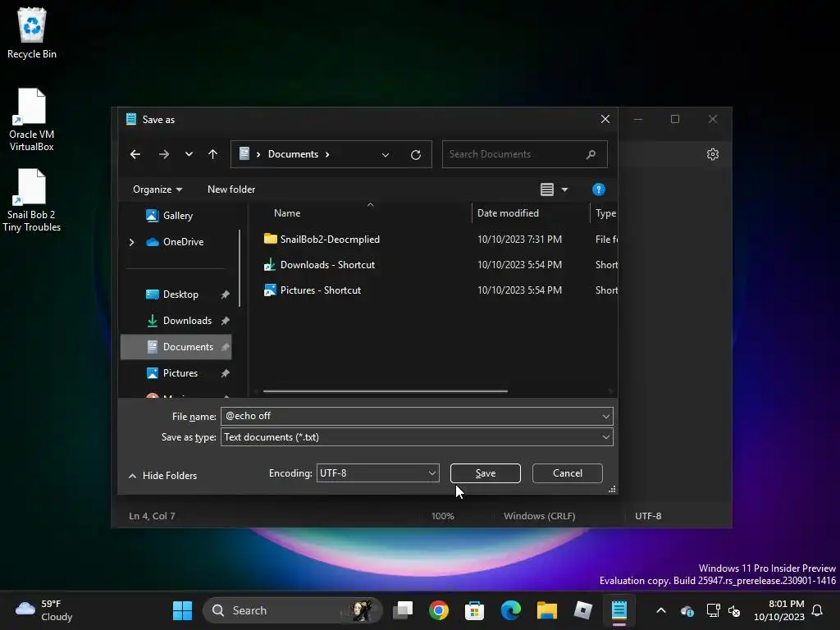Screen dimensions: 840x630
Task: Launch Microsoft Edge from taskbar
Action: pyautogui.click(x=510, y=610)
